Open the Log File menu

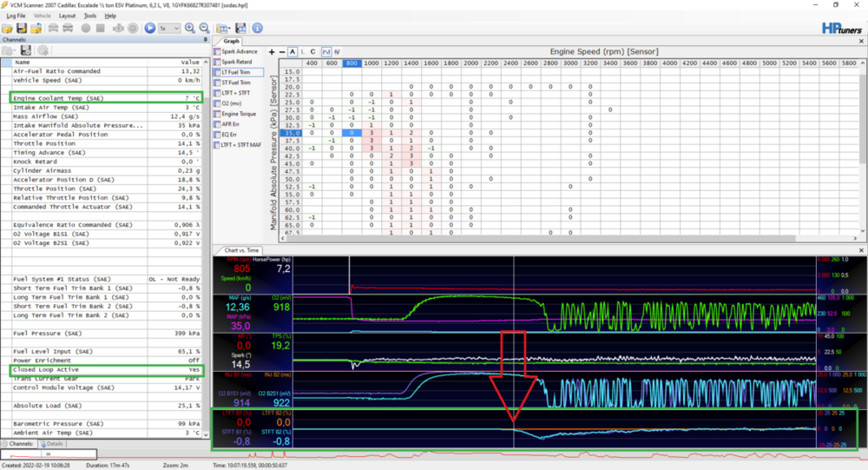click(x=16, y=16)
